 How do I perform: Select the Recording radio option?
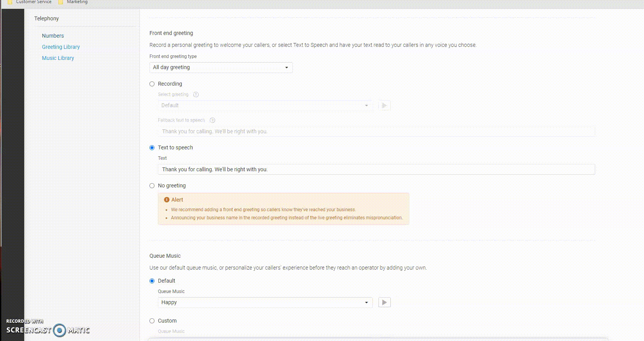pyautogui.click(x=152, y=84)
